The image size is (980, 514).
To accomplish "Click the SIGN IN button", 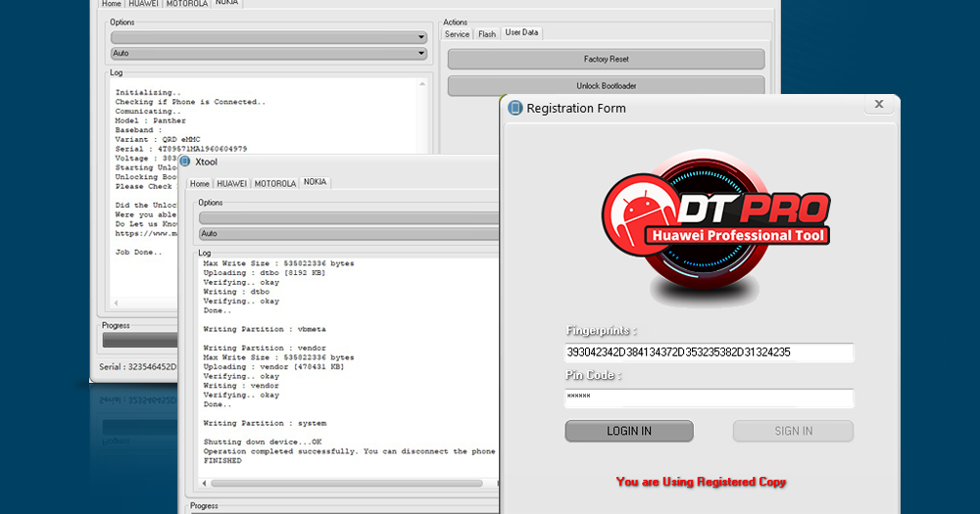I will click(x=793, y=431).
